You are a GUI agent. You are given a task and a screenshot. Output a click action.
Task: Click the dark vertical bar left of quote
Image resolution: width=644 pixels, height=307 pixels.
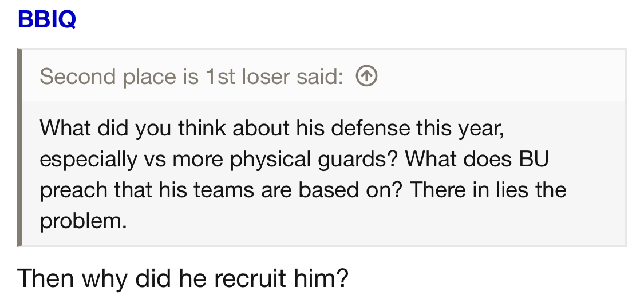(19, 147)
